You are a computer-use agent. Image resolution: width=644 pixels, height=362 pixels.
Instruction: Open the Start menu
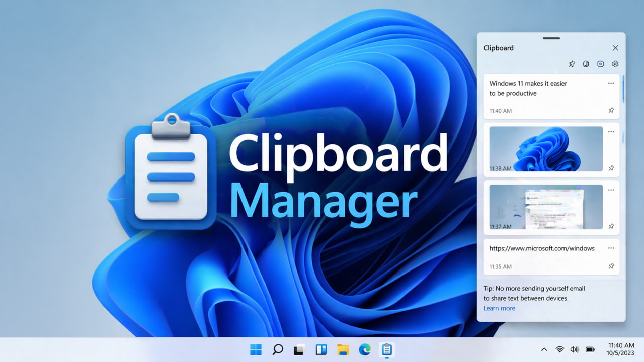(x=256, y=349)
